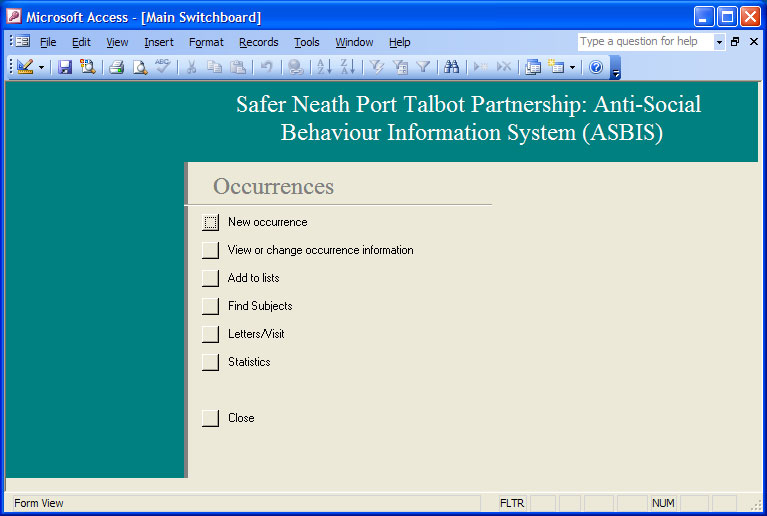
Task: Click the Save icon in the toolbar
Action: click(65, 67)
